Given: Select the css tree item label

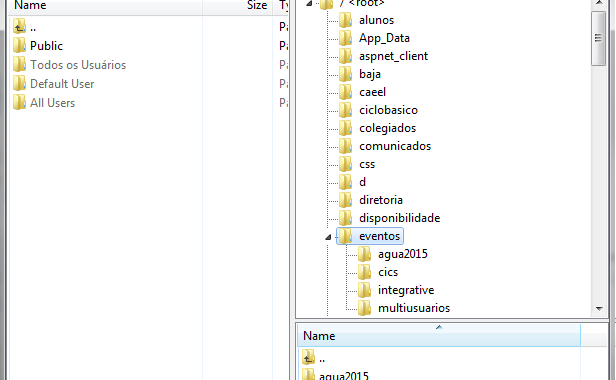Looking at the screenshot, I should [367, 164].
